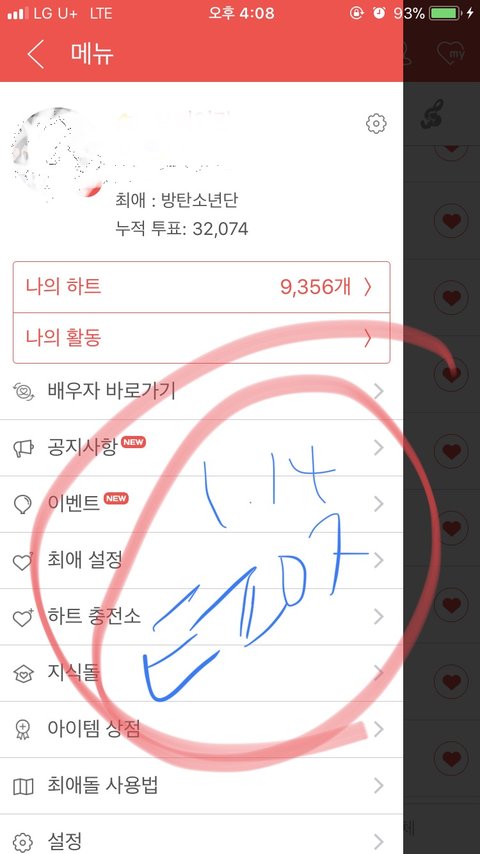Open 나의 활동 row
This screenshot has width=480, height=854.
point(202,338)
